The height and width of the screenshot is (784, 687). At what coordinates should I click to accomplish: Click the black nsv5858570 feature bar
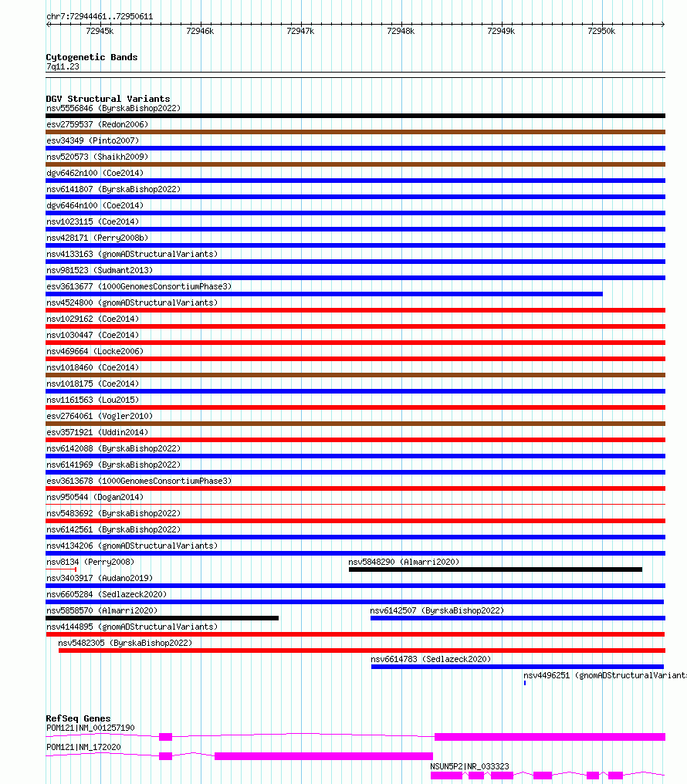pyautogui.click(x=162, y=618)
